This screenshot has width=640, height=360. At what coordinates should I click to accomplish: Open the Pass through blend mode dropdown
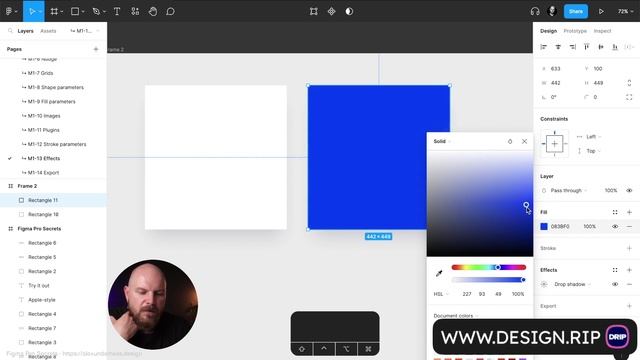(569, 191)
